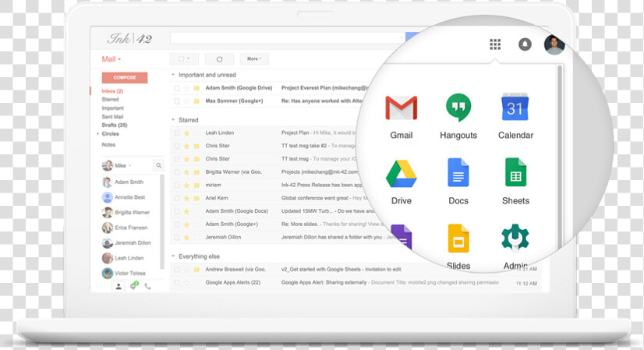This screenshot has width=644, height=350.
Task: Open chat with Annette Best
Action: tap(130, 197)
